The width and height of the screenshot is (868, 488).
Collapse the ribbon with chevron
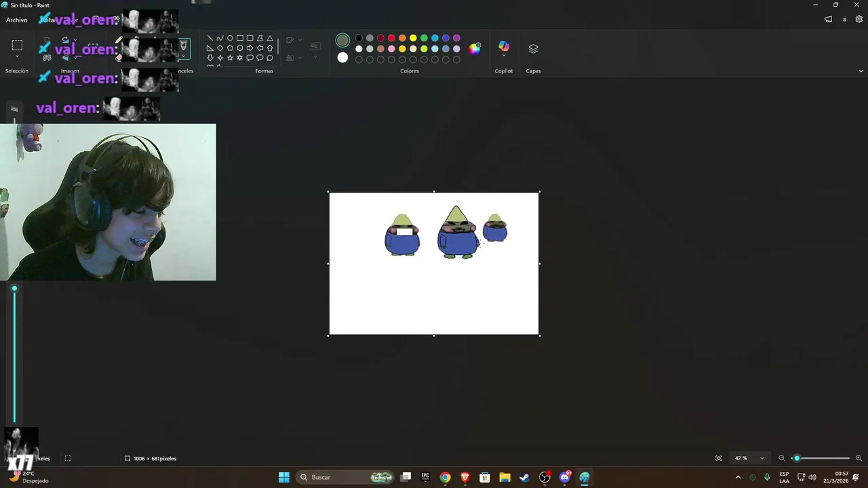pyautogui.click(x=861, y=71)
